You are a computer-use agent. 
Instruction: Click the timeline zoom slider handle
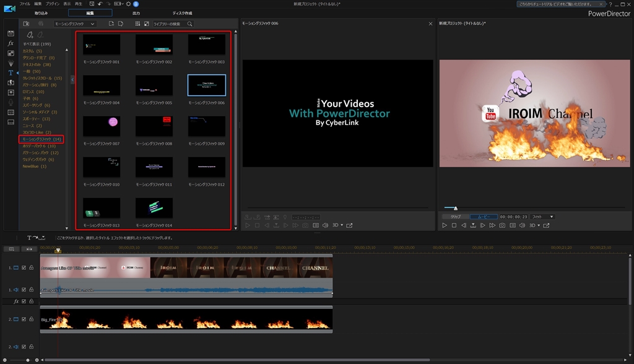click(x=27, y=360)
